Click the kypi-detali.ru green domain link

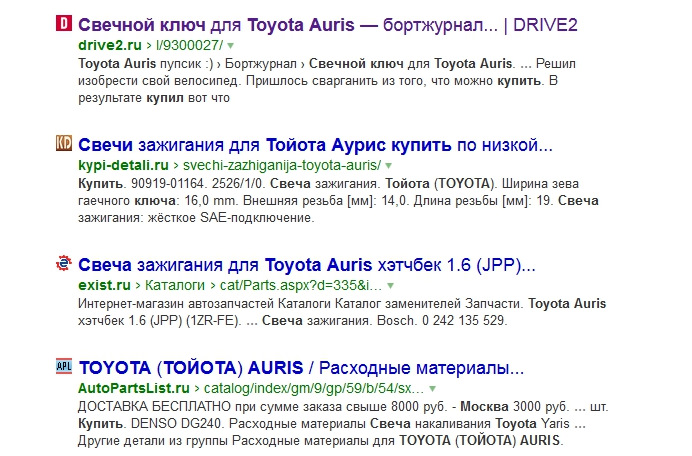(x=123, y=165)
